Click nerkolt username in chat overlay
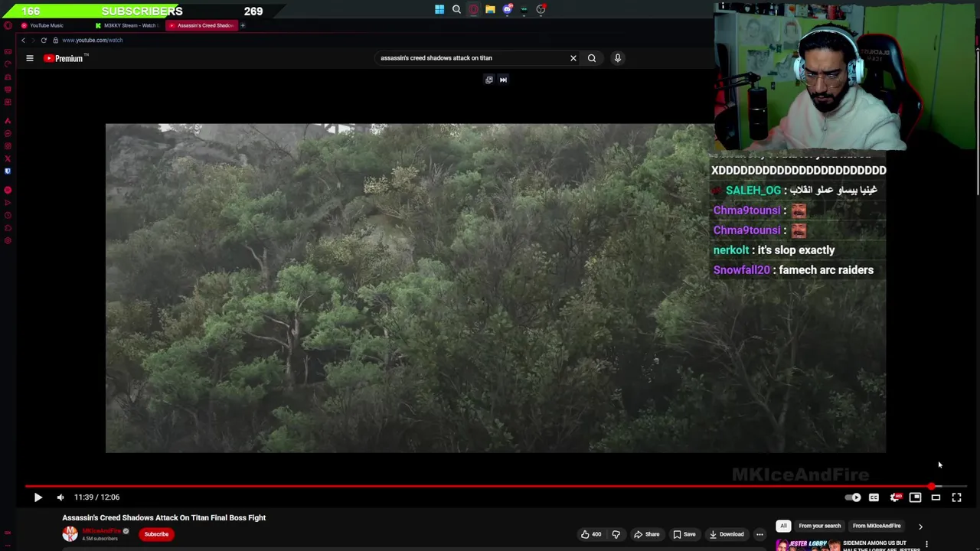The height and width of the screenshot is (551, 980). tap(731, 250)
